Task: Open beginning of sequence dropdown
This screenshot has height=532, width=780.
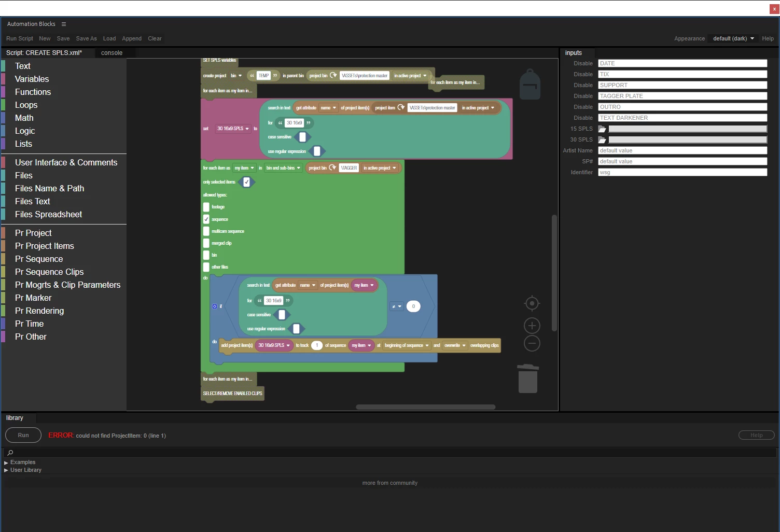Action: coord(407,345)
